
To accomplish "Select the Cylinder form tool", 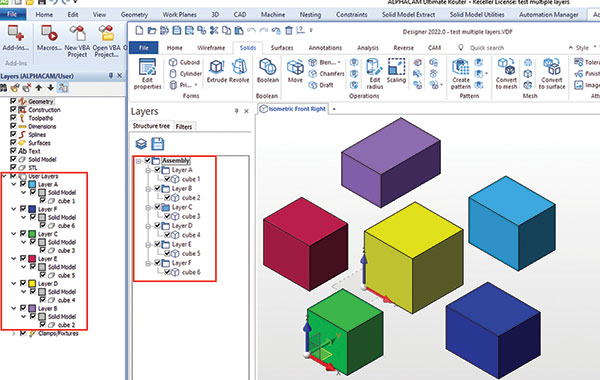I will point(186,73).
